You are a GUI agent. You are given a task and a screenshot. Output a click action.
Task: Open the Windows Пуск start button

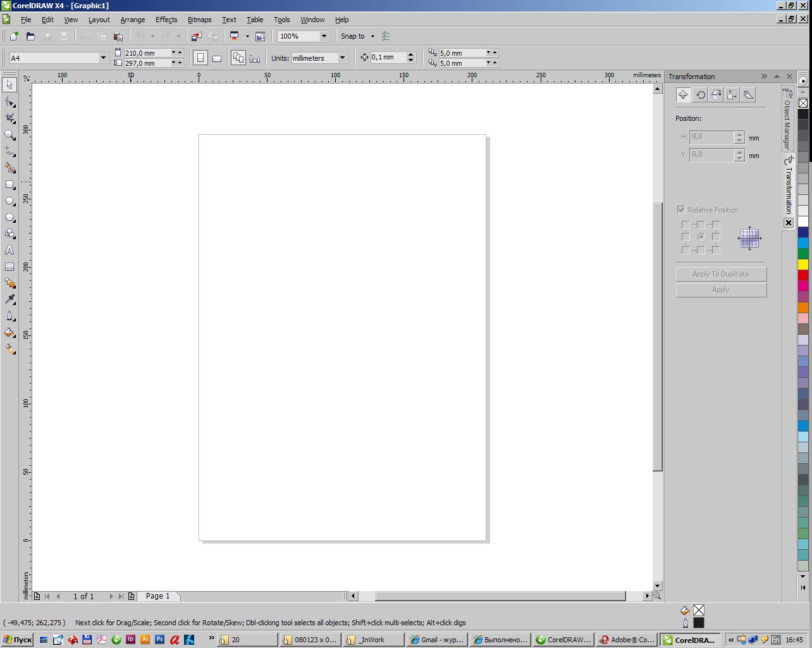(18, 640)
